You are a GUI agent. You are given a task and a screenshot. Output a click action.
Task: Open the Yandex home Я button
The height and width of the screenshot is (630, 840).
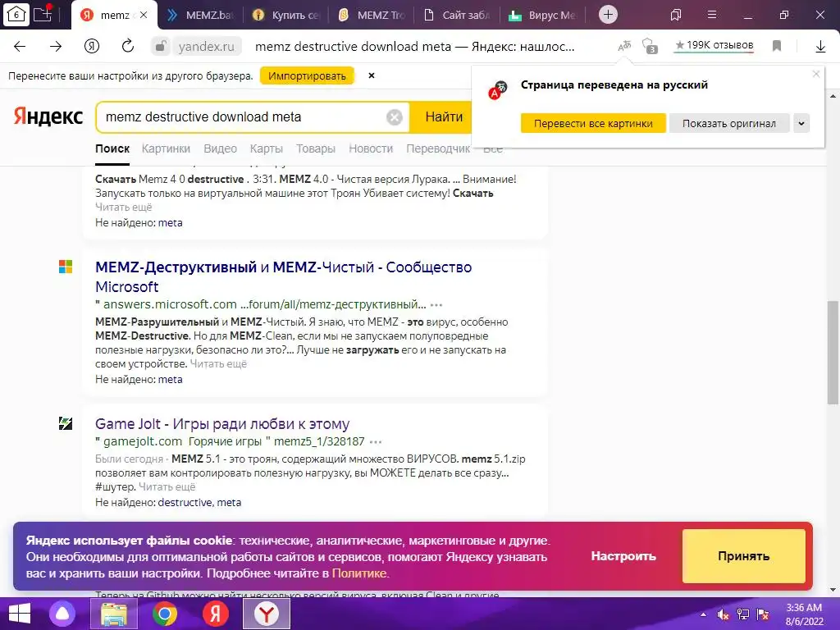tap(92, 47)
